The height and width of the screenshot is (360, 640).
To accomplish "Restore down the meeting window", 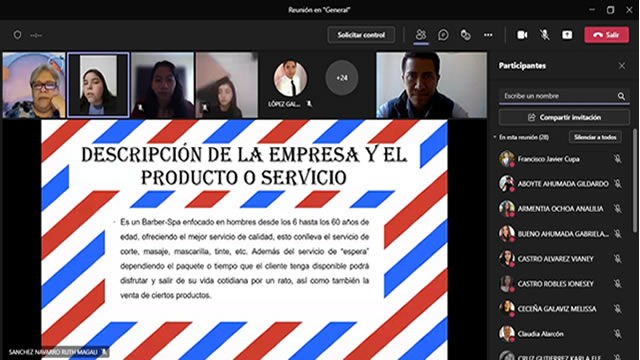I will click(x=611, y=10).
